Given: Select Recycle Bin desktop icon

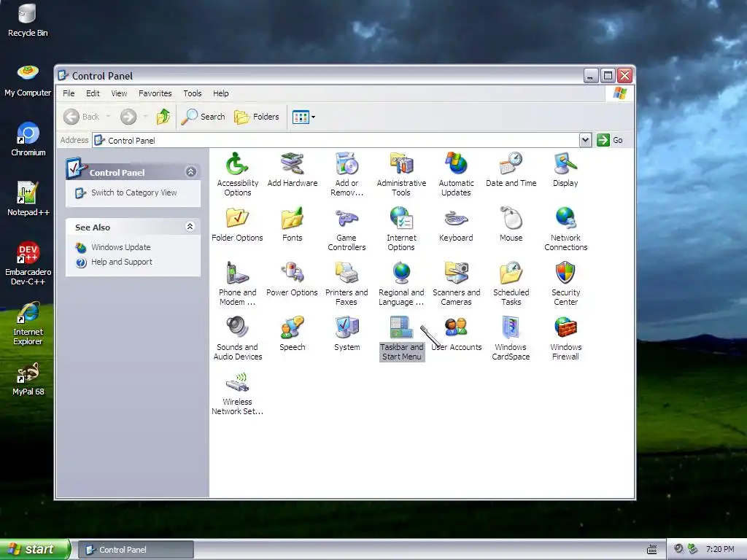Looking at the screenshot, I should pyautogui.click(x=28, y=20).
